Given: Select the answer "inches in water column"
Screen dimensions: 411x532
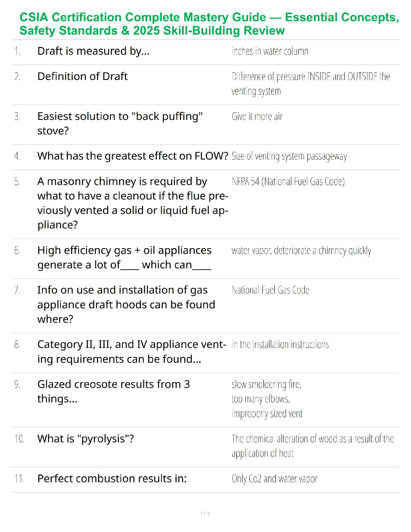Looking at the screenshot, I should 270,51.
